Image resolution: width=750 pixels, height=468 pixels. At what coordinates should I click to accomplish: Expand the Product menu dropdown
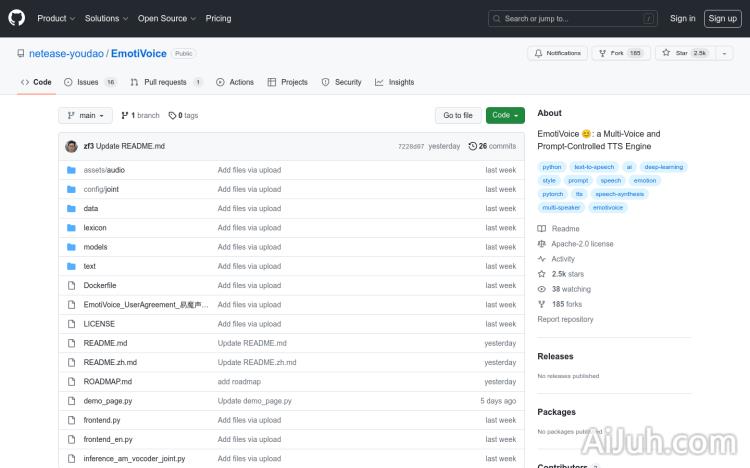[x=55, y=18]
